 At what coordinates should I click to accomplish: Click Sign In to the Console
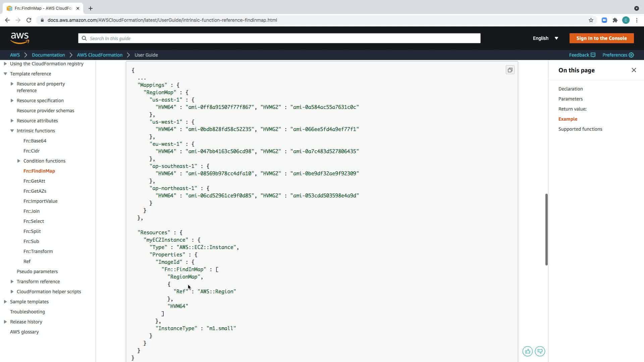(601, 38)
